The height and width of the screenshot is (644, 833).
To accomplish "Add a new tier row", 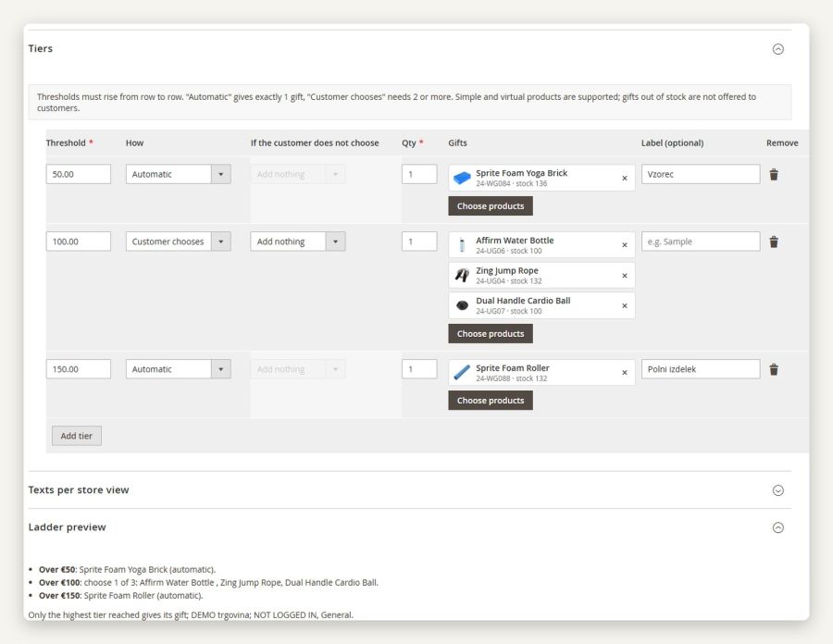I will pyautogui.click(x=77, y=436).
